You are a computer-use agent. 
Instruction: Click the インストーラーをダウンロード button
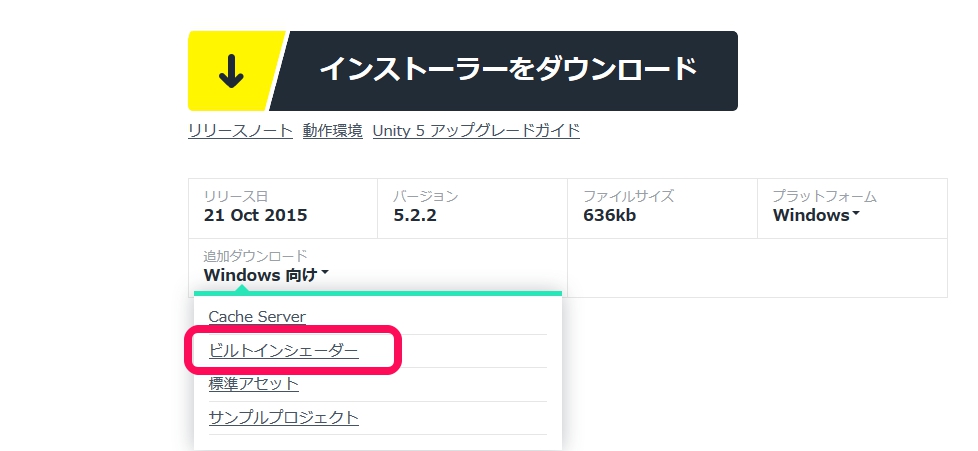(x=463, y=71)
